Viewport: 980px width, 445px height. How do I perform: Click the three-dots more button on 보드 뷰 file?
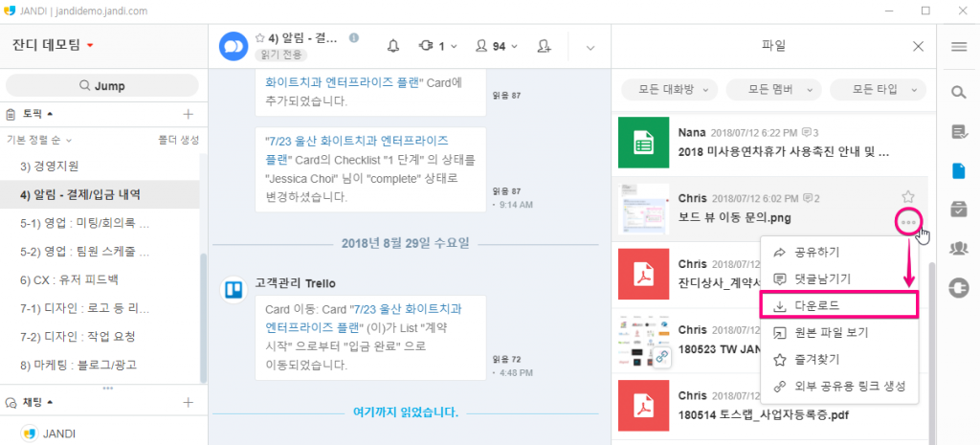[x=908, y=223]
